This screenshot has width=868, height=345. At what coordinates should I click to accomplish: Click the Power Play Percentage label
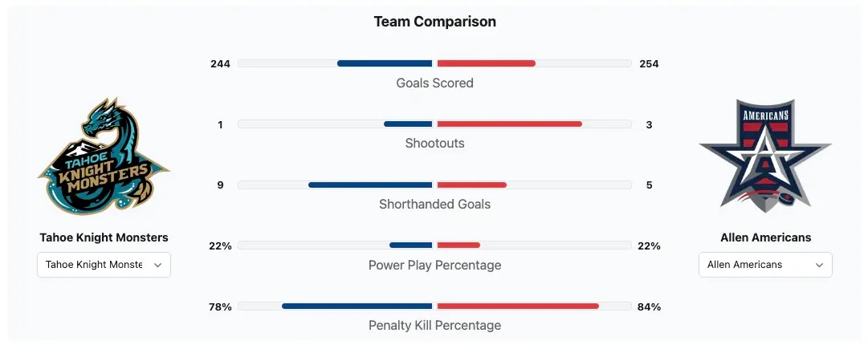[x=434, y=265]
